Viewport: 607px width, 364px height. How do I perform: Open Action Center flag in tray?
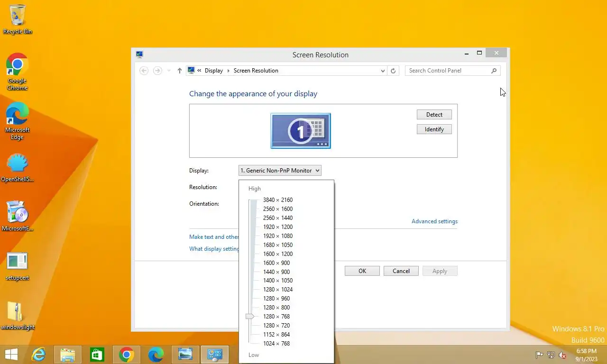(x=540, y=355)
